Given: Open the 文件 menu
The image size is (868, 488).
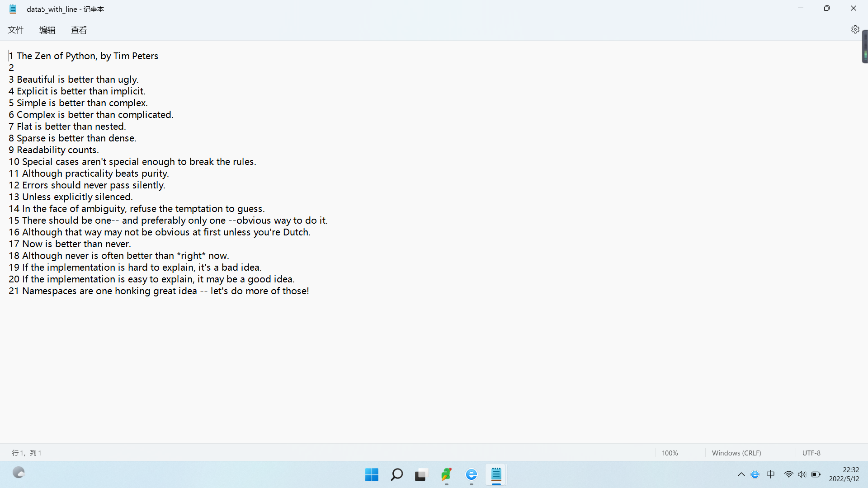Looking at the screenshot, I should point(16,30).
